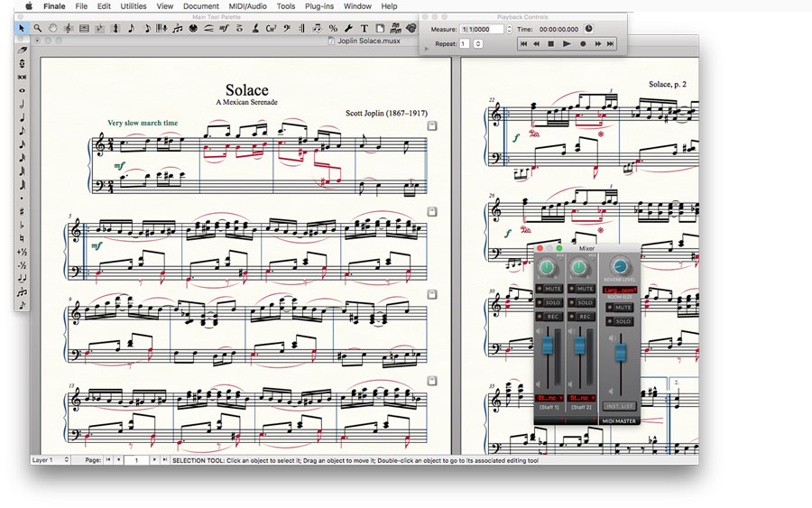812x508 pixels.
Task: Click the lower half step -½ icon
Action: pos(22,265)
